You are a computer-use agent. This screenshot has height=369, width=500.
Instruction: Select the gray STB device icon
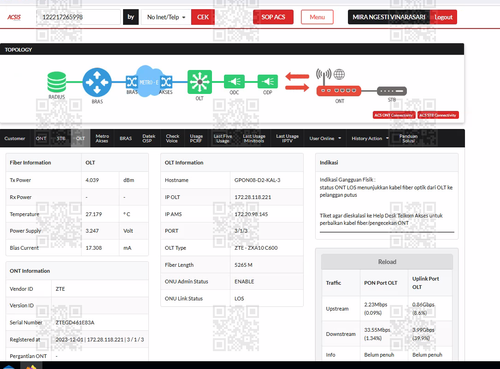(392, 91)
